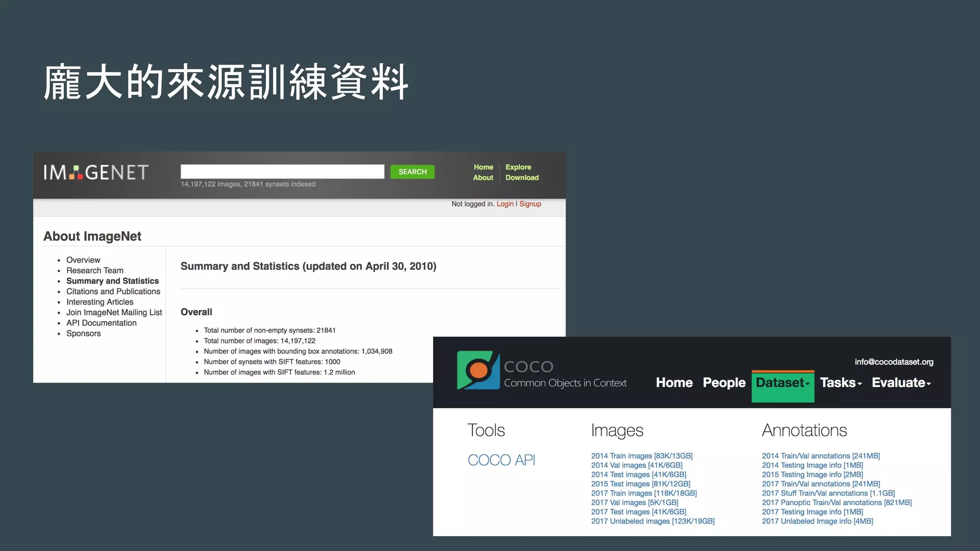The width and height of the screenshot is (980, 551).
Task: Download 2015 Testing Image info [2MB]
Action: [x=813, y=474]
